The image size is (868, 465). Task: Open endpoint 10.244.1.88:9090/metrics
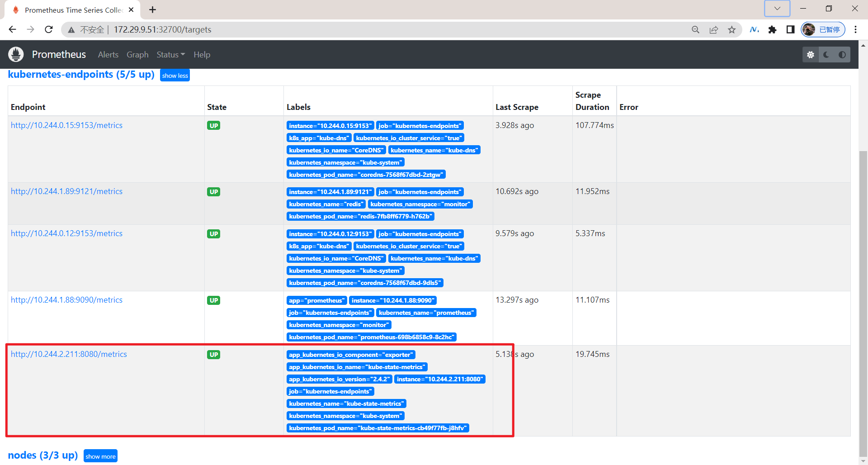coord(66,300)
